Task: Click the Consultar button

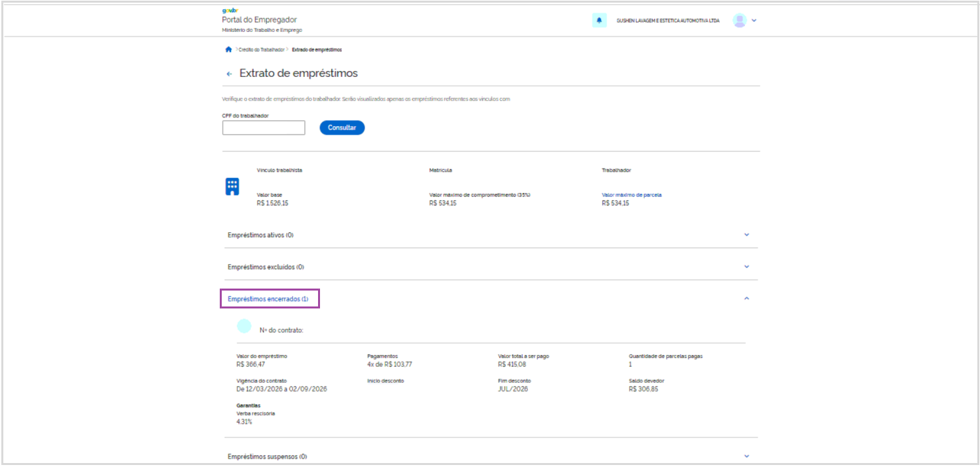Action: click(342, 127)
